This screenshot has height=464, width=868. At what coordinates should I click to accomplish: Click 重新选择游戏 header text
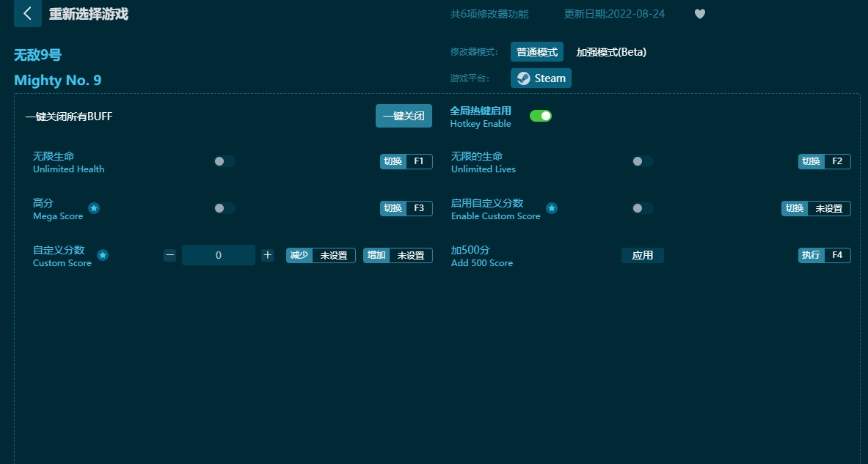coord(89,14)
